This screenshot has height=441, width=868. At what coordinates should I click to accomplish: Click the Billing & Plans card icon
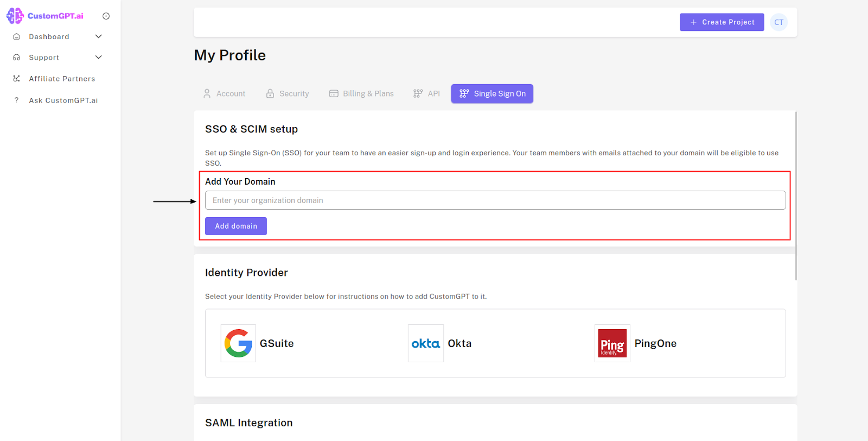click(334, 93)
